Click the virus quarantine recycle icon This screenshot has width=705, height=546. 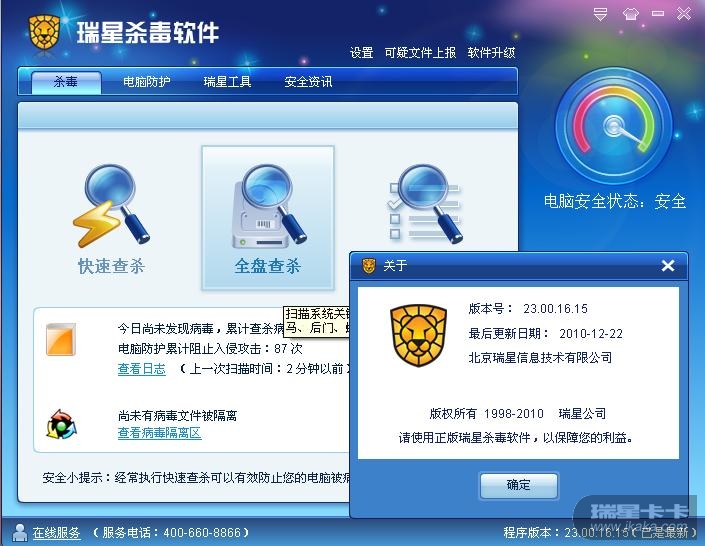pyautogui.click(x=61, y=424)
